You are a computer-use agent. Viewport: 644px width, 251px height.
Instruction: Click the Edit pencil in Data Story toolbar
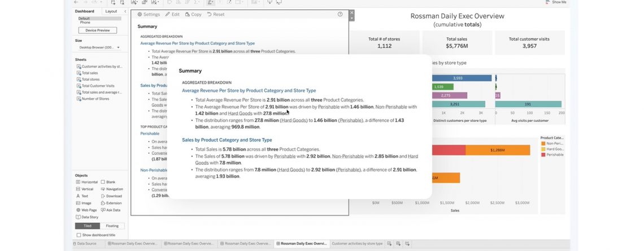tap(172, 14)
